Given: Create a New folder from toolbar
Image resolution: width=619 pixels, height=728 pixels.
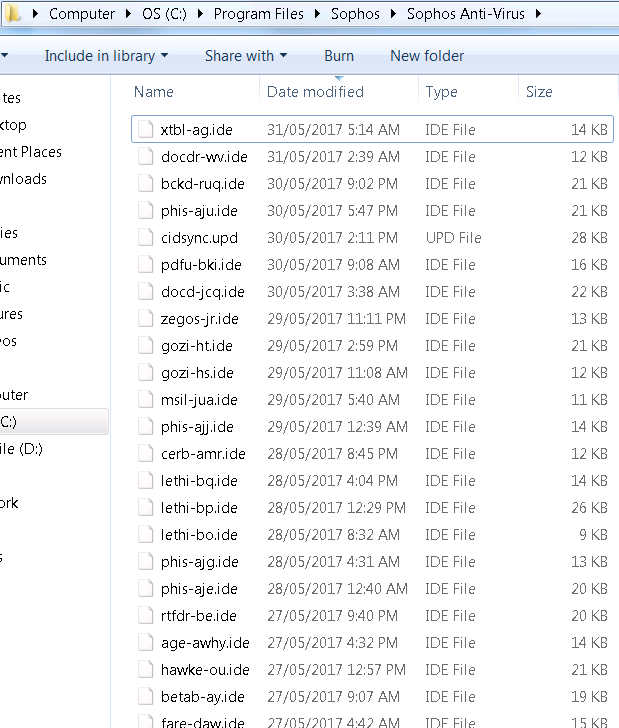Looking at the screenshot, I should click(427, 56).
